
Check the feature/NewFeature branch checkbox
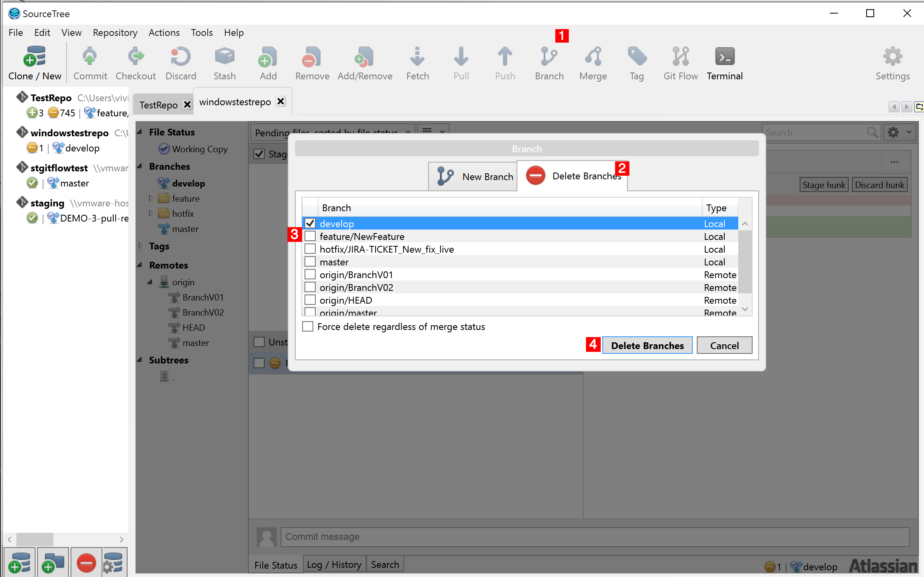coord(310,236)
